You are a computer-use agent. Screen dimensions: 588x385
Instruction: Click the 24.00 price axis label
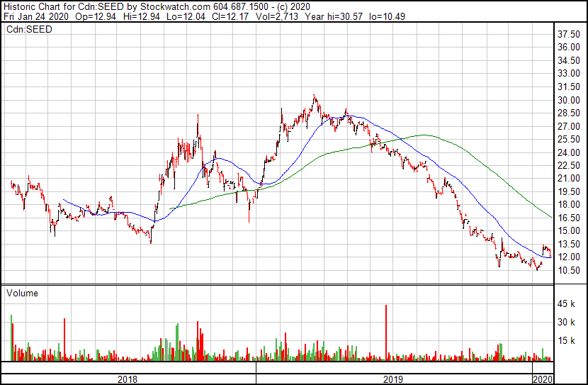click(570, 152)
